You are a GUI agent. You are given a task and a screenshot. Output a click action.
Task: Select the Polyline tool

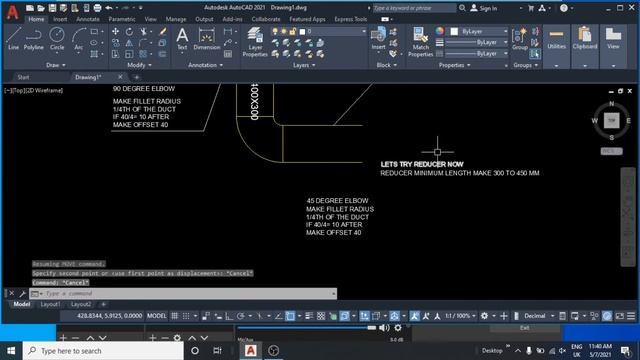(33, 39)
